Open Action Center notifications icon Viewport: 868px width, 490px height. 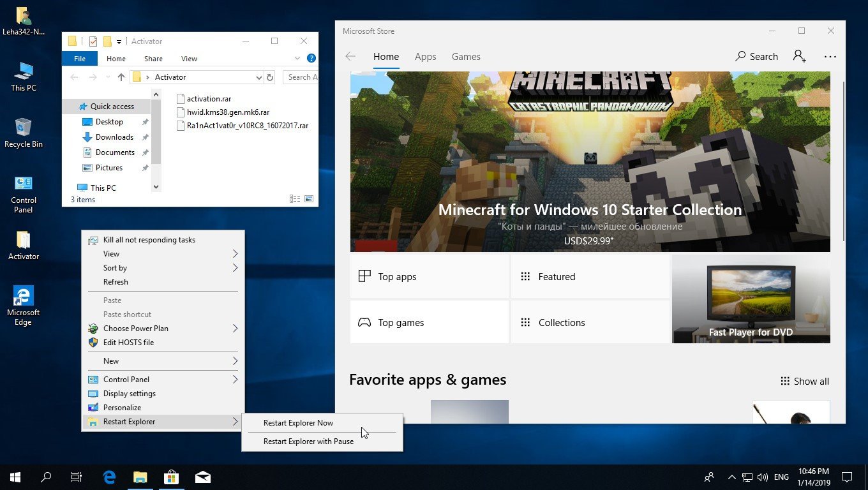pos(847,477)
